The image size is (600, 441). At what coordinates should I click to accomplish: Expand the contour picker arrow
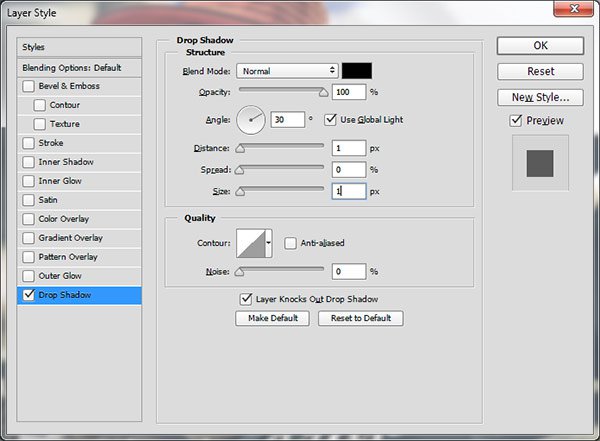[x=268, y=243]
